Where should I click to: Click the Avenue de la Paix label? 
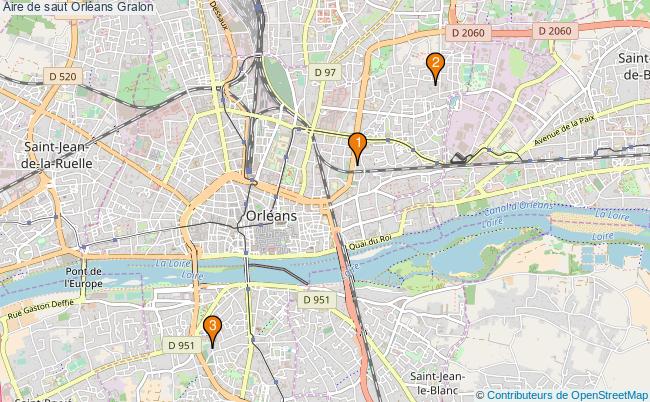pos(564,130)
